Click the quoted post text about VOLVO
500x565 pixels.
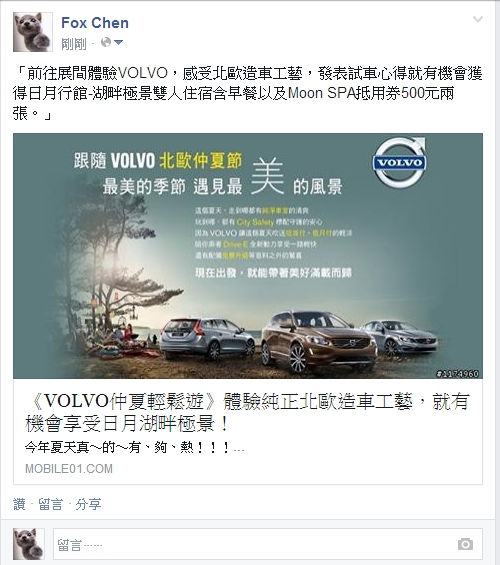[248, 94]
